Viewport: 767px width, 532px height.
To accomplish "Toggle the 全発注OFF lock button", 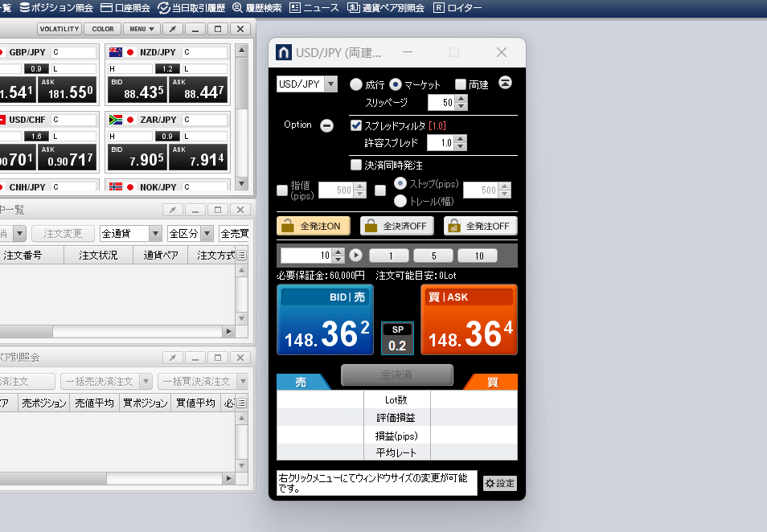I will (480, 226).
